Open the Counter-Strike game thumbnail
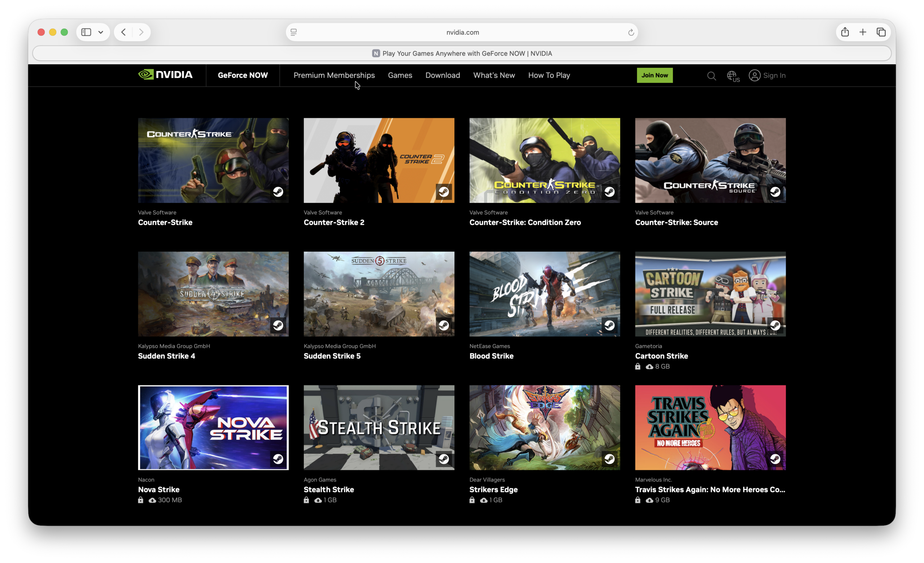The image size is (924, 563). [x=213, y=161]
